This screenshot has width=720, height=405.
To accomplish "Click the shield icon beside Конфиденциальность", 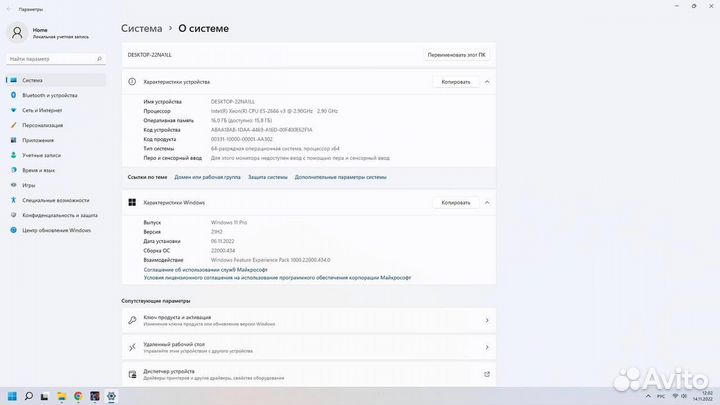I will pos(13,215).
